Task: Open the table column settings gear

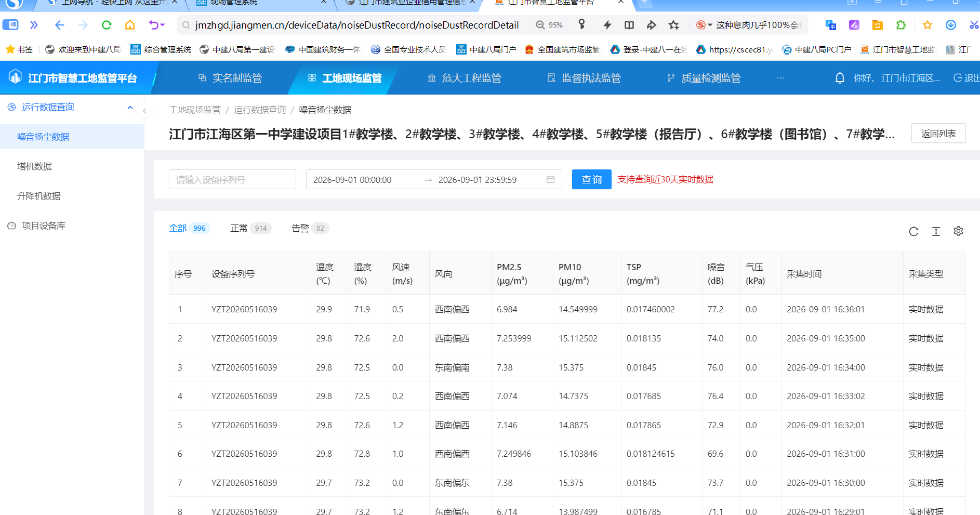Action: pyautogui.click(x=958, y=231)
